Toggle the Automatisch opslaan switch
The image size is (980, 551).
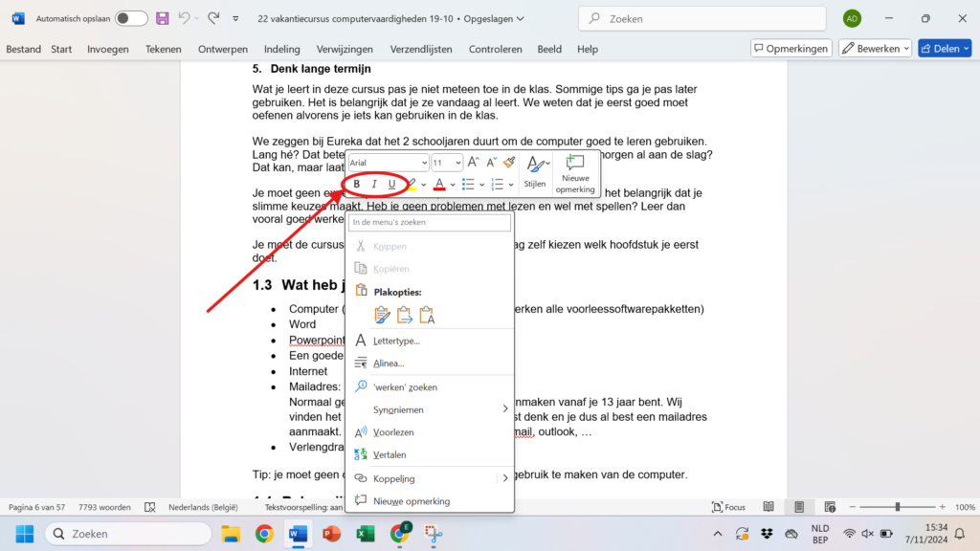coord(131,18)
